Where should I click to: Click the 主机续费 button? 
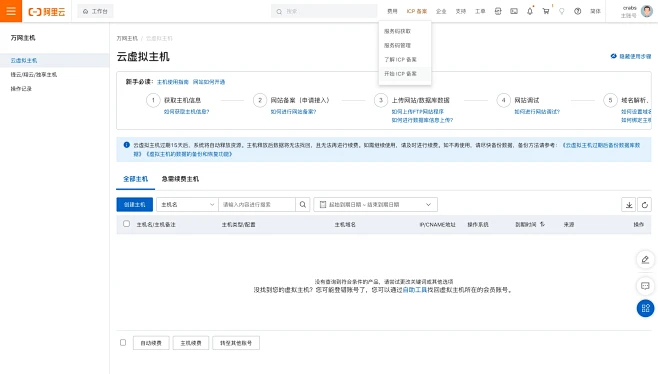click(191, 343)
